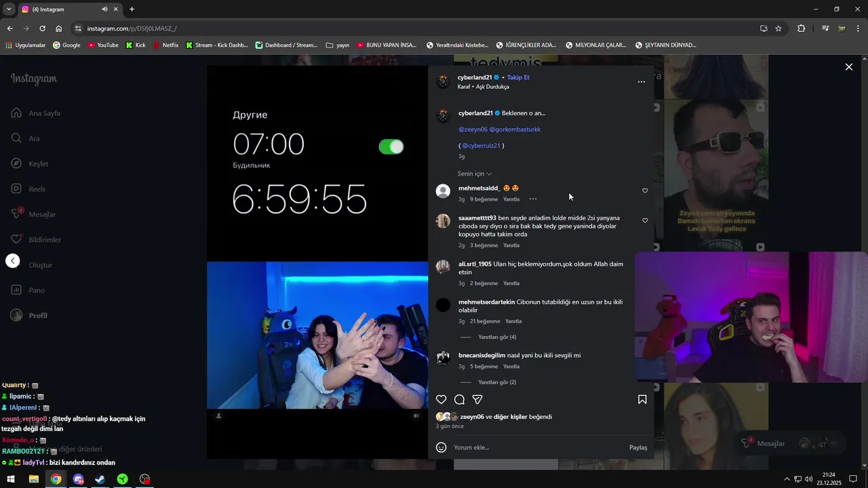Image resolution: width=868 pixels, height=488 pixels.
Task: Mute the Instagram tab audio icon
Action: 104,9
